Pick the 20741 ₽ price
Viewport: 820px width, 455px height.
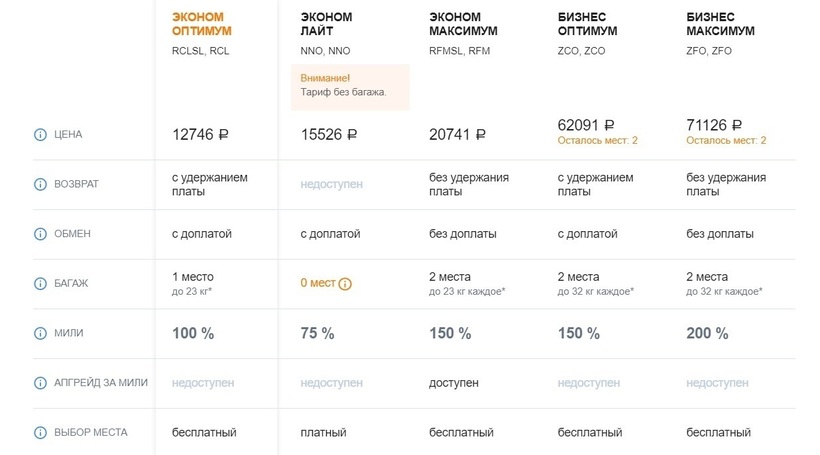pos(457,134)
